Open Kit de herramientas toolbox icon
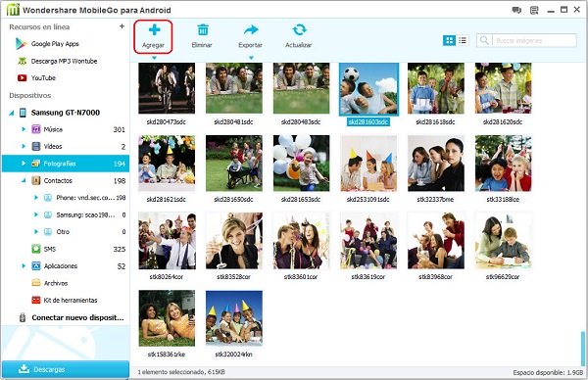Image resolution: width=588 pixels, height=380 pixels. [35, 300]
